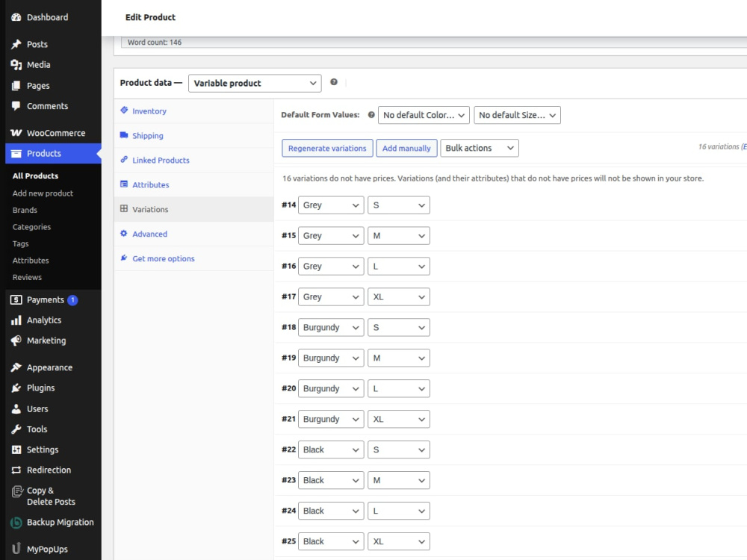The width and height of the screenshot is (747, 560).
Task: Open the Bulk actions dropdown
Action: [480, 148]
